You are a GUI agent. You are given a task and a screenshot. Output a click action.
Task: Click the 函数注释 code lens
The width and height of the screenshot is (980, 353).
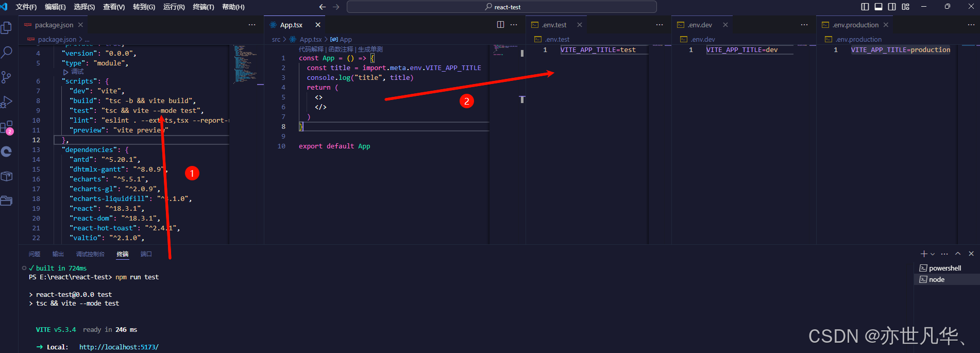tap(341, 49)
